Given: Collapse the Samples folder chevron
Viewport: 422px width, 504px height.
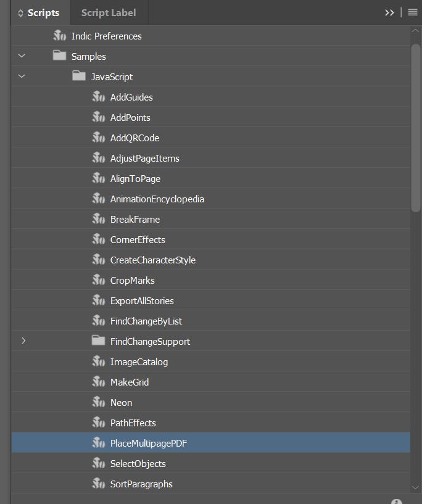Looking at the screenshot, I should (22, 56).
